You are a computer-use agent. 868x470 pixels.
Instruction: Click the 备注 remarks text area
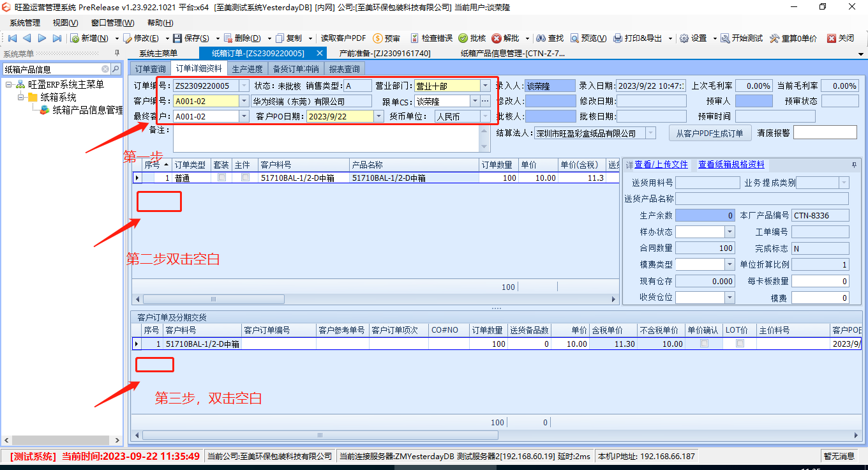click(326, 139)
